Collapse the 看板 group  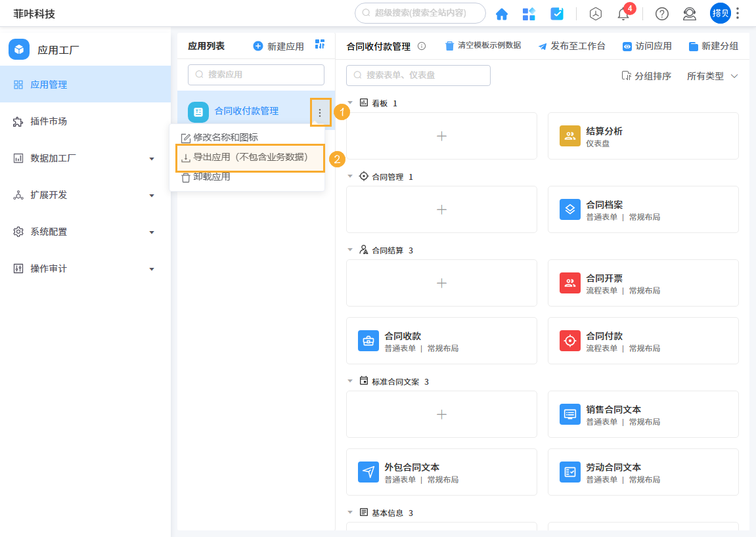(x=351, y=102)
